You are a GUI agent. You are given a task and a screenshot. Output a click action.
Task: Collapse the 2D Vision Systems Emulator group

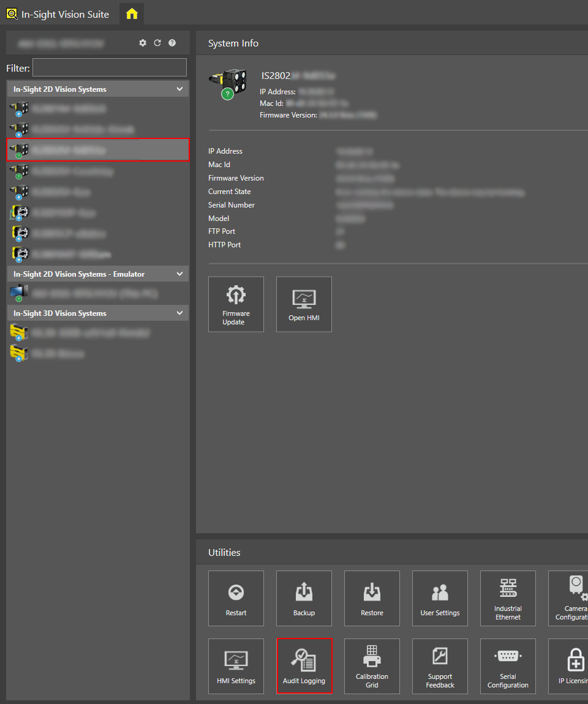[x=179, y=274]
